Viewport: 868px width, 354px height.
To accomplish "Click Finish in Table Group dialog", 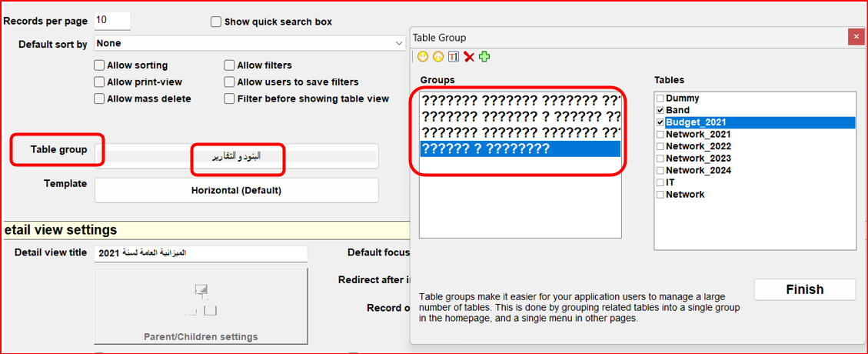I will (805, 289).
